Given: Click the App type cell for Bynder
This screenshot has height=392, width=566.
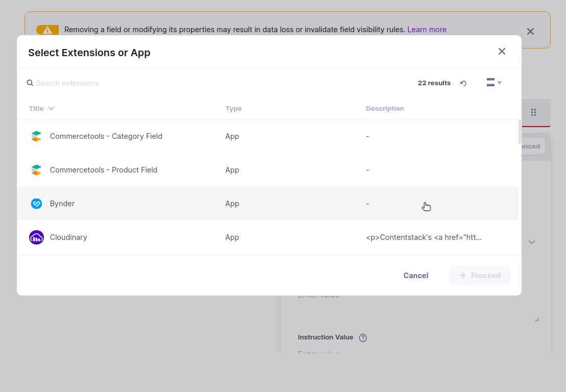Looking at the screenshot, I should 232,204.
